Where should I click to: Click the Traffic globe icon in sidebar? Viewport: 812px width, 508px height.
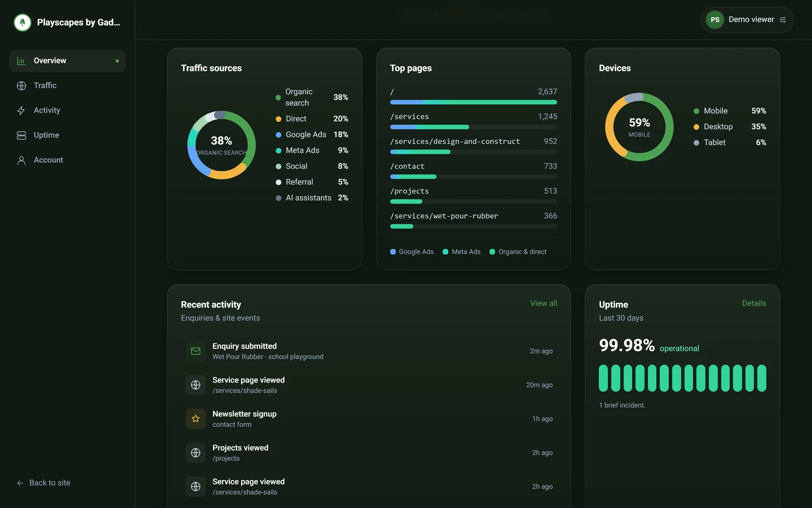point(21,86)
